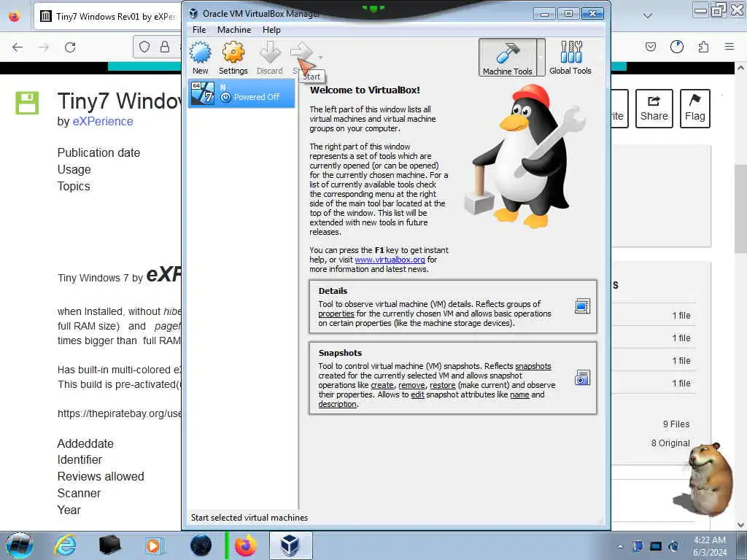Click the edit link in Snapshots
Viewport: 747px width, 560px height.
pos(417,394)
